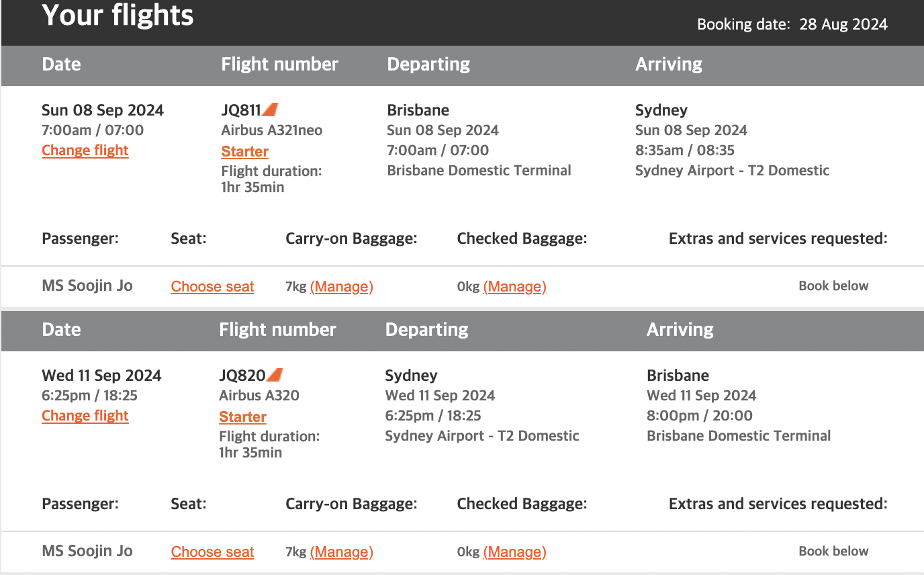Open Change flight for Wed 11 Sep

click(85, 416)
